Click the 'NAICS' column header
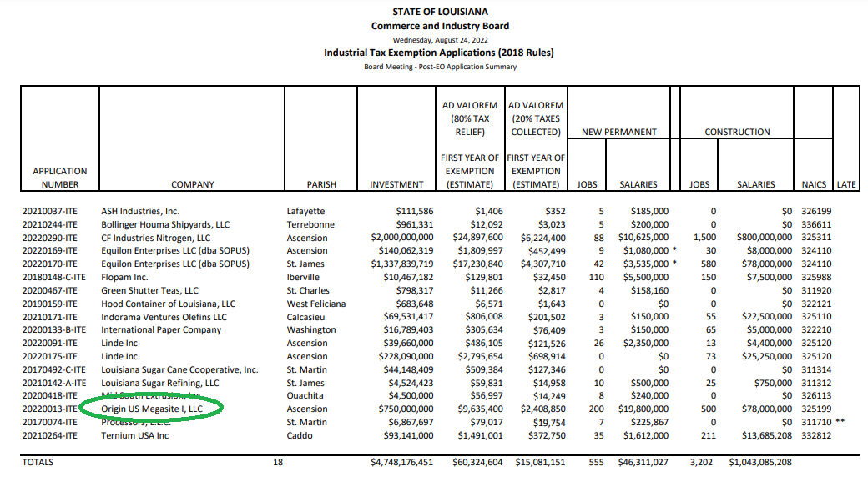The image size is (868, 477). click(x=814, y=184)
